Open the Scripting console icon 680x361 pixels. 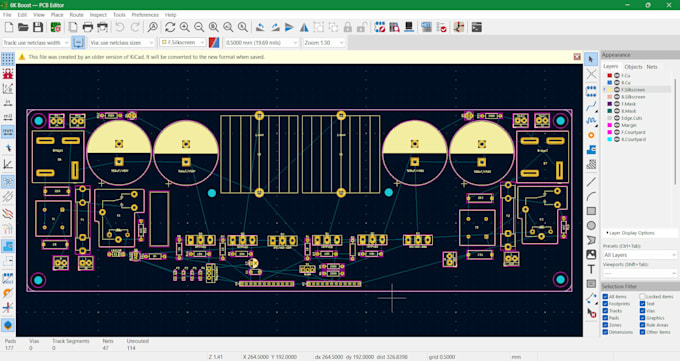477,27
